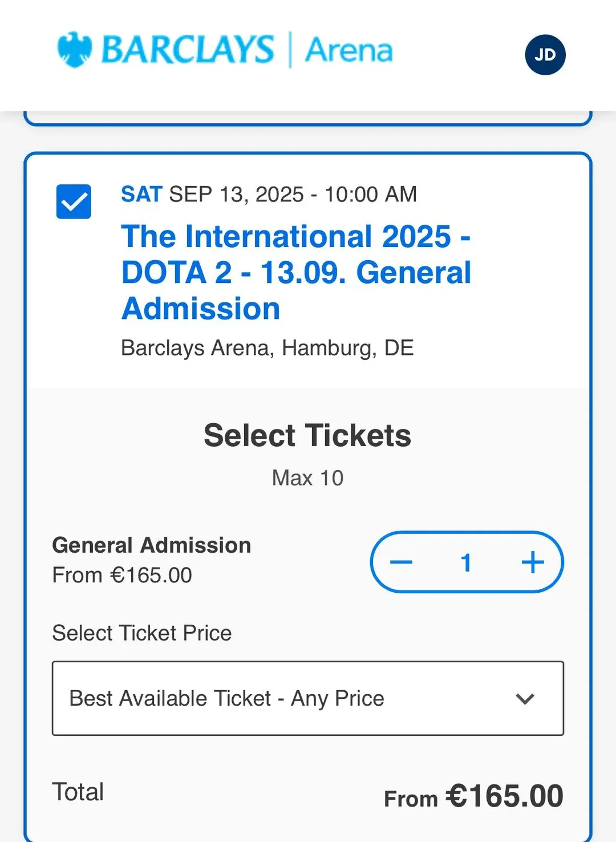Click the SAT SEP 13, 2025 date line
Screen dimensions: 616x842
click(269, 195)
